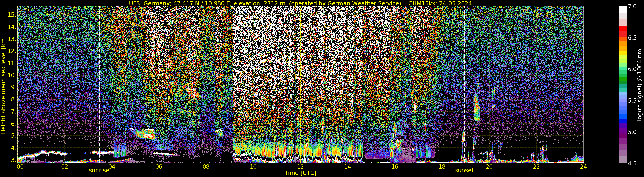Click the '06' time tick label

pyautogui.click(x=159, y=166)
